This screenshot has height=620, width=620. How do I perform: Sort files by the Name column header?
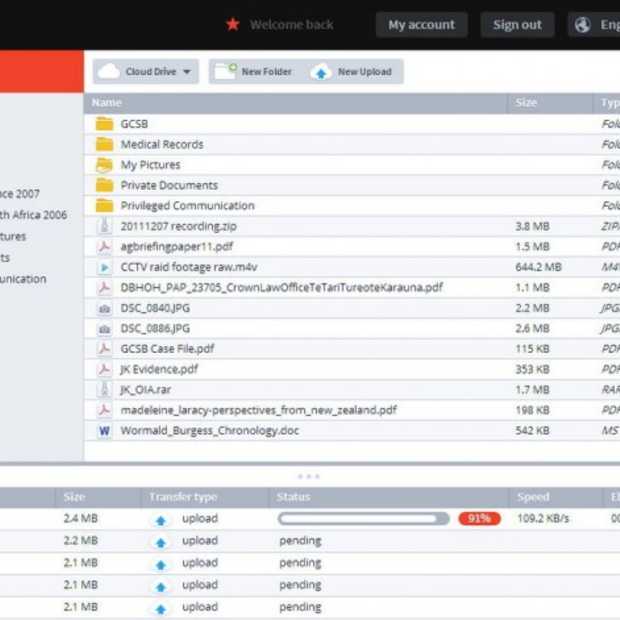click(107, 103)
